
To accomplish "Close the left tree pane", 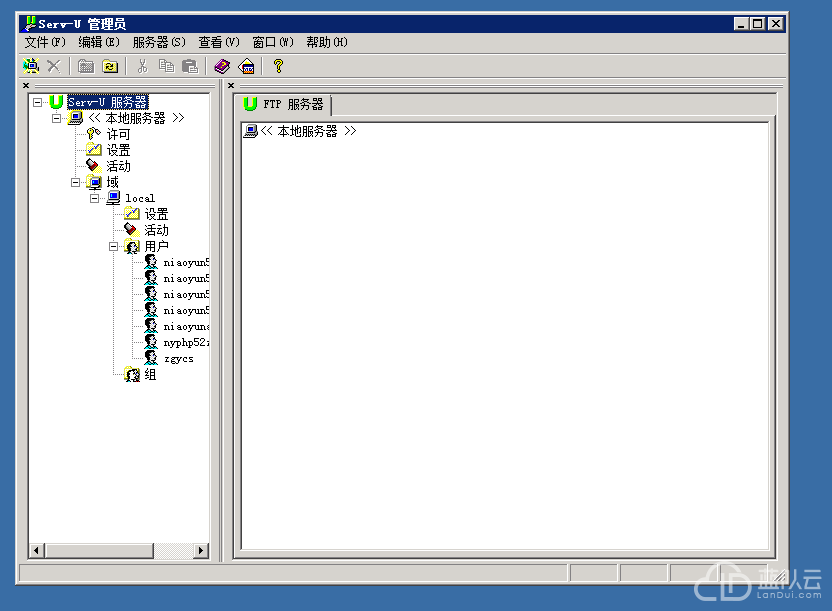I will tap(25, 85).
